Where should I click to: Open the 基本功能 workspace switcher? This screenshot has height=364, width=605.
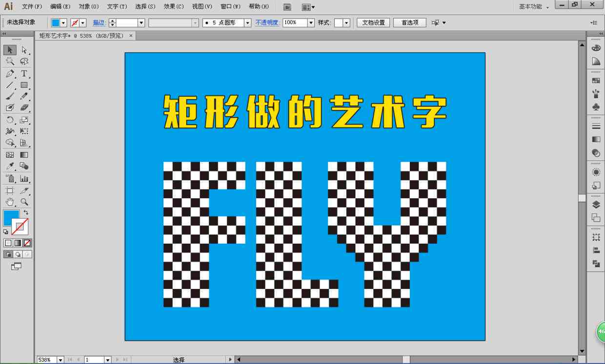tap(534, 7)
